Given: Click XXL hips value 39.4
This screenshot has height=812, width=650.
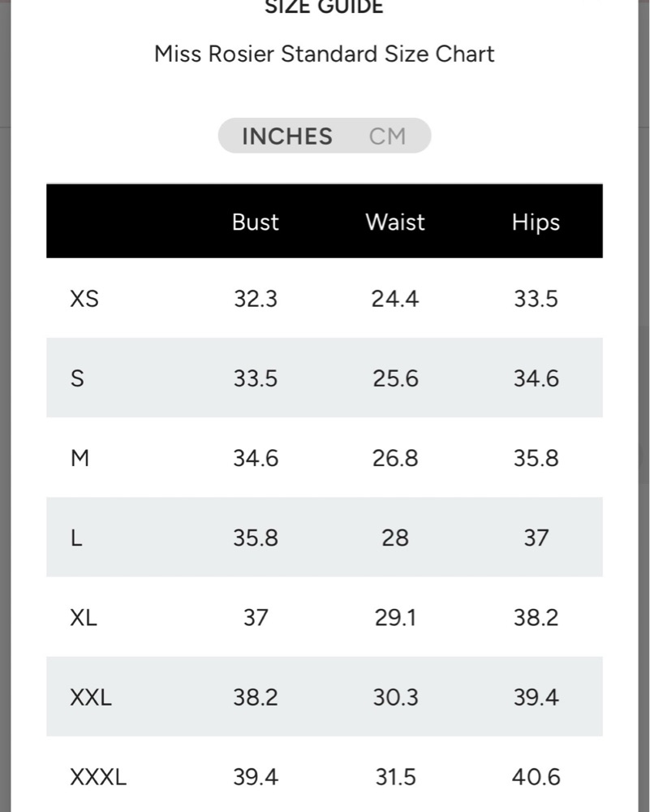Looking at the screenshot, I should (536, 698).
